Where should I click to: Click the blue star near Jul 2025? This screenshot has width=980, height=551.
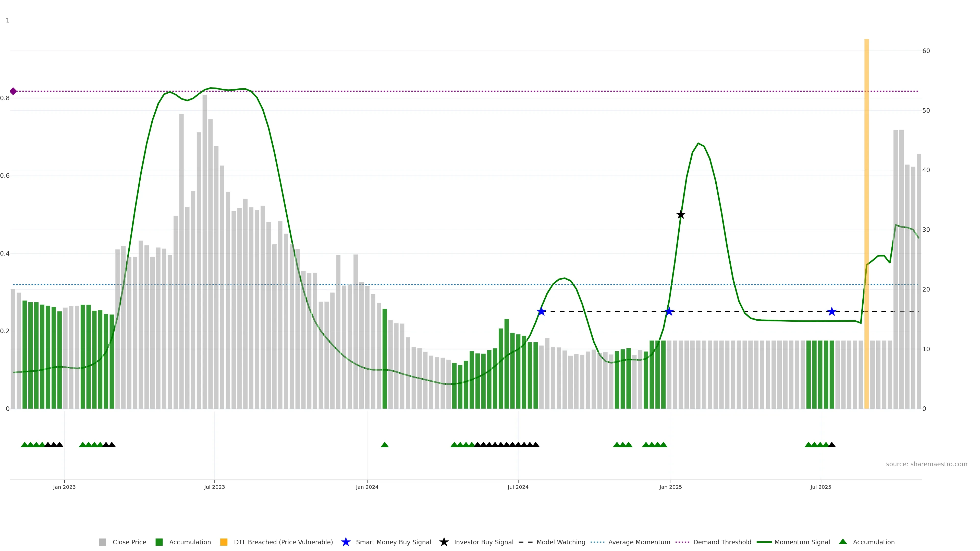coord(832,312)
